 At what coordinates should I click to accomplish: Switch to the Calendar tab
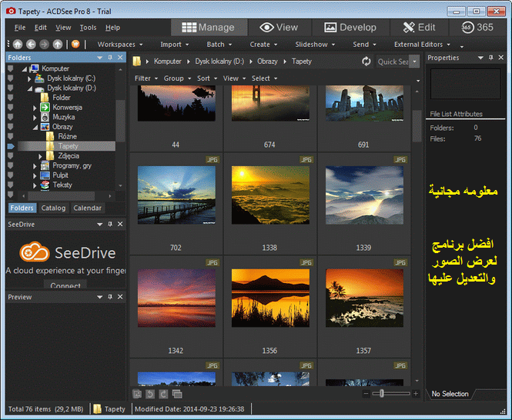(x=87, y=208)
